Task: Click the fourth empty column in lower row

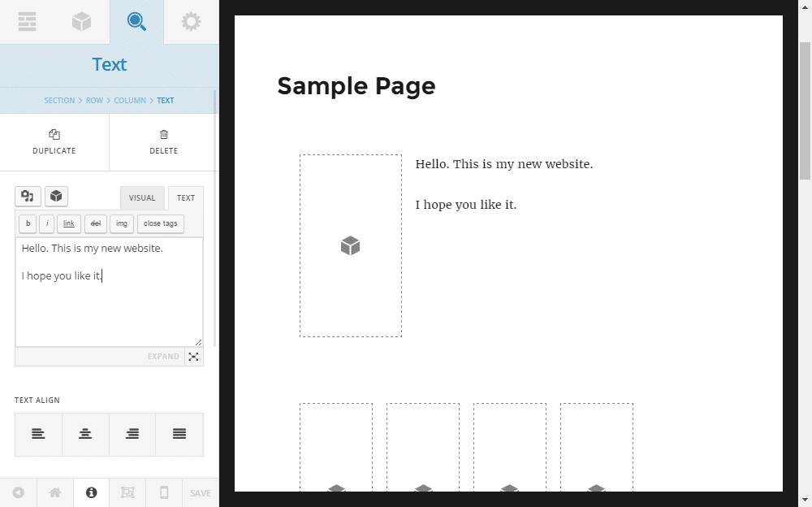Action: click(597, 448)
